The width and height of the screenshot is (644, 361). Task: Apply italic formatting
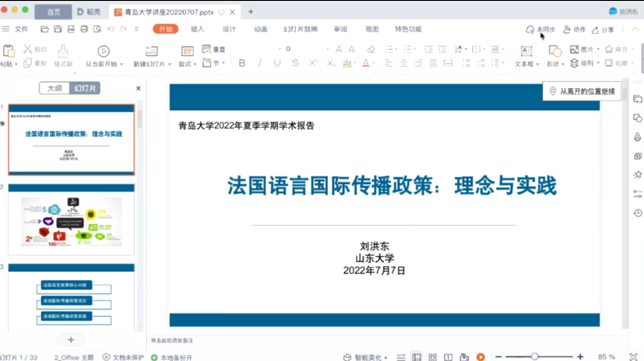pyautogui.click(x=259, y=63)
